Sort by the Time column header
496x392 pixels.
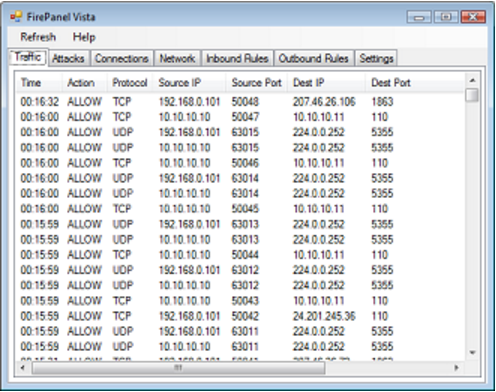click(39, 83)
